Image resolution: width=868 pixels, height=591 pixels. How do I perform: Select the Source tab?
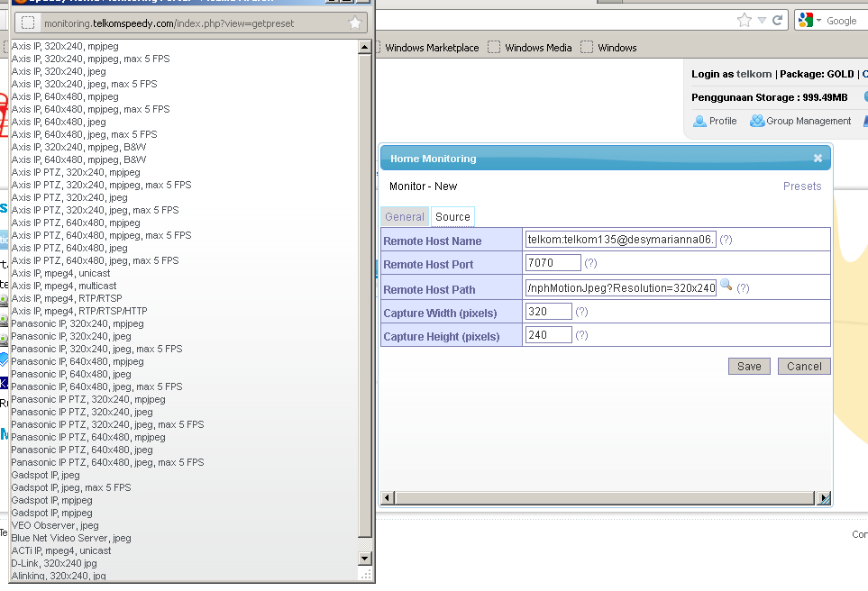(452, 217)
